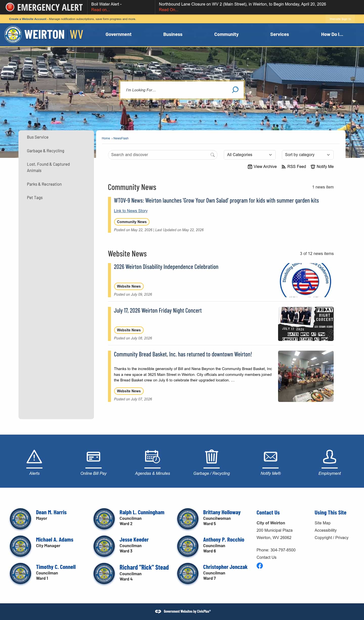Screen dimensions: 364x620
Task: Select Bus Service in the sidebar
Action: coord(38,137)
